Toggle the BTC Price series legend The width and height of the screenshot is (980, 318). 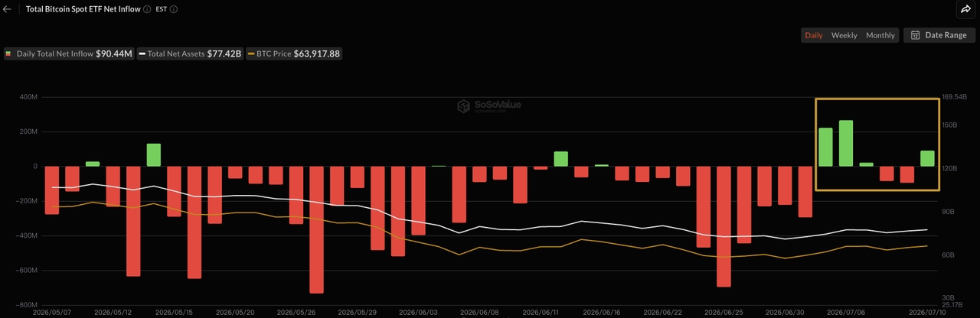tap(294, 54)
